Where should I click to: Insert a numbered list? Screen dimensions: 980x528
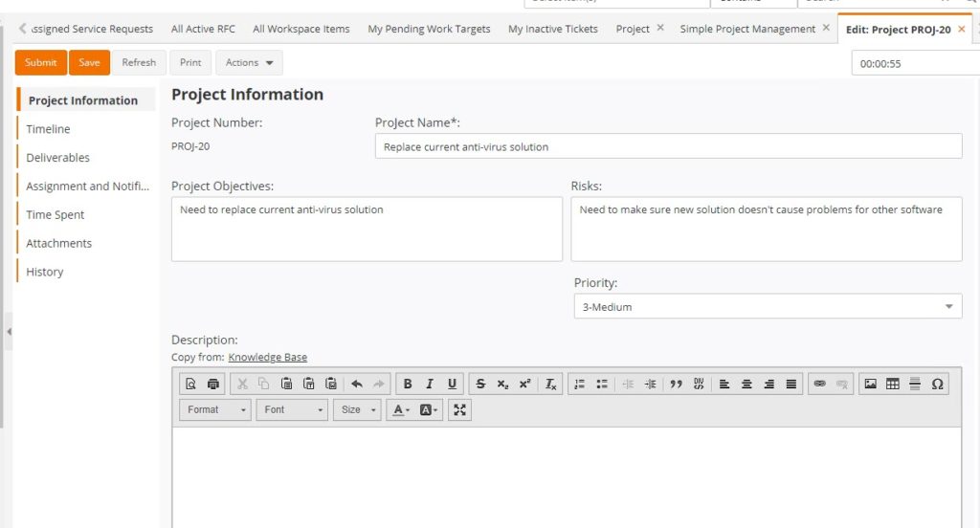point(579,384)
